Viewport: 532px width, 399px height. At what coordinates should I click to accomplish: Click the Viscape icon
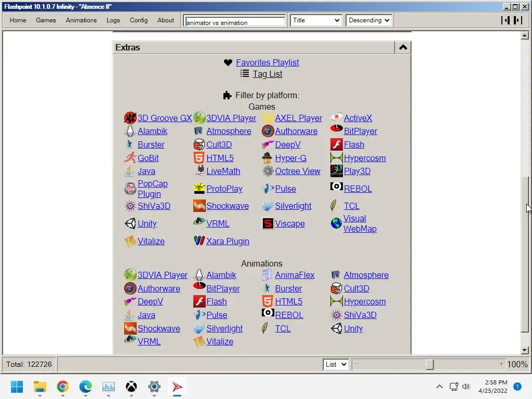[268, 223]
